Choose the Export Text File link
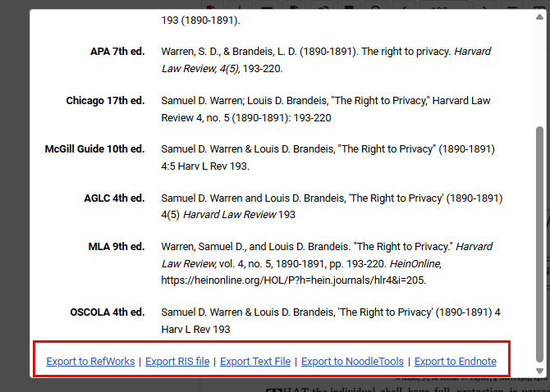This screenshot has height=392, width=550. point(255,361)
